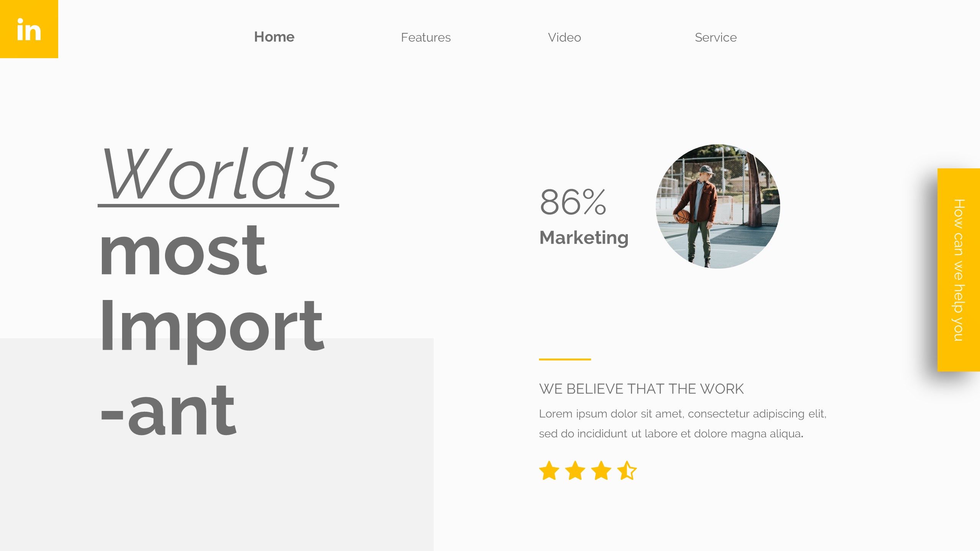Click the yellow LinkedIn logo icon
The width and height of the screenshot is (980, 551).
[x=29, y=29]
